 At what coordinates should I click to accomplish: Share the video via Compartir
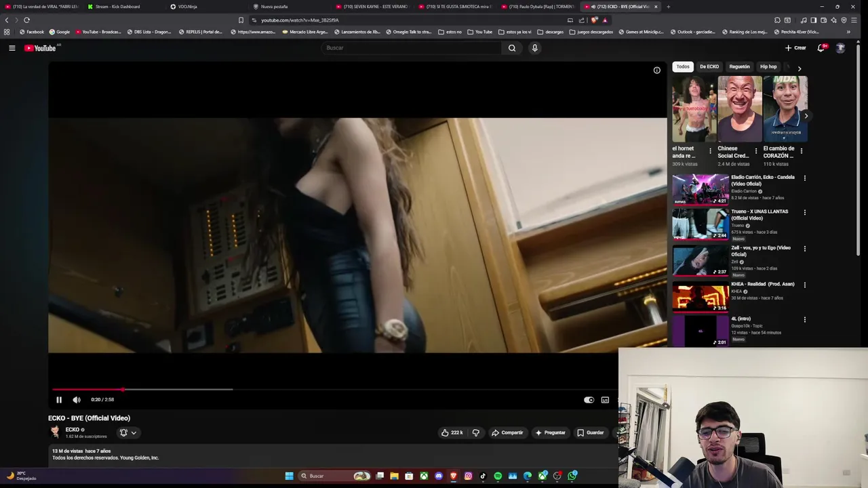[x=507, y=432]
